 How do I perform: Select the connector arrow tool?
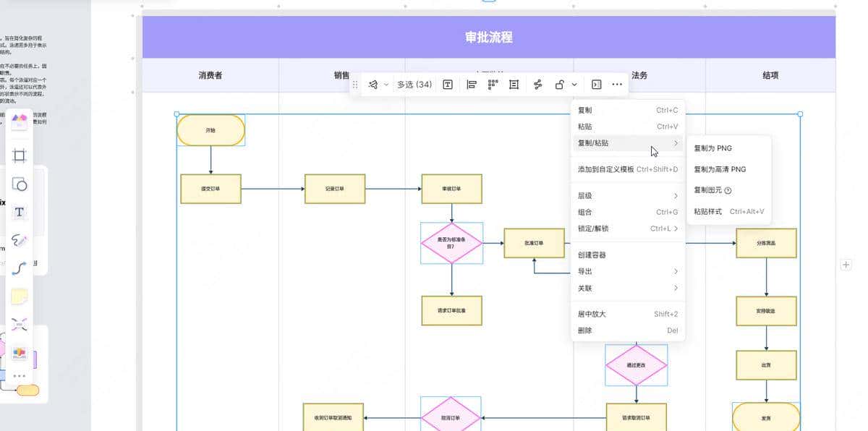pyautogui.click(x=20, y=269)
